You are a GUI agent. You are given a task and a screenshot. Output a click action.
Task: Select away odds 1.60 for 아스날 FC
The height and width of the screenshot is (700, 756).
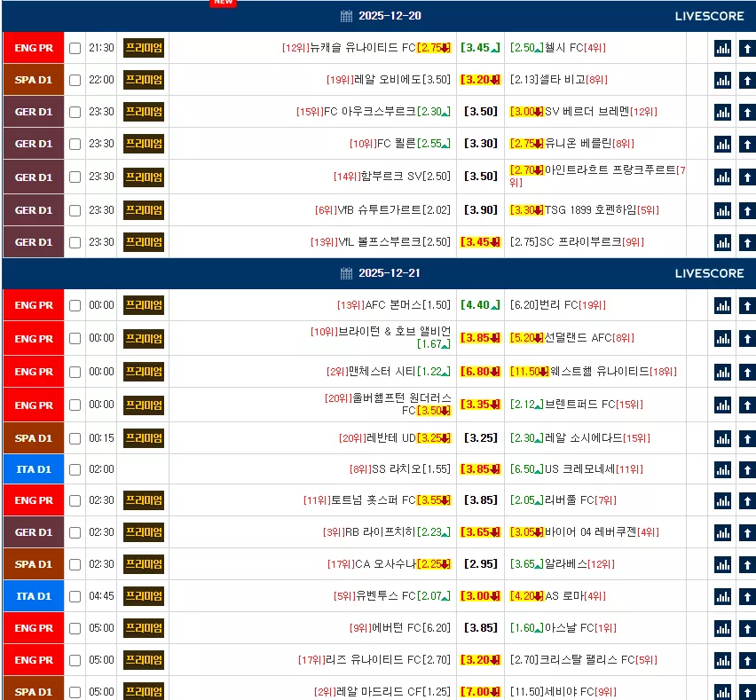[526, 628]
